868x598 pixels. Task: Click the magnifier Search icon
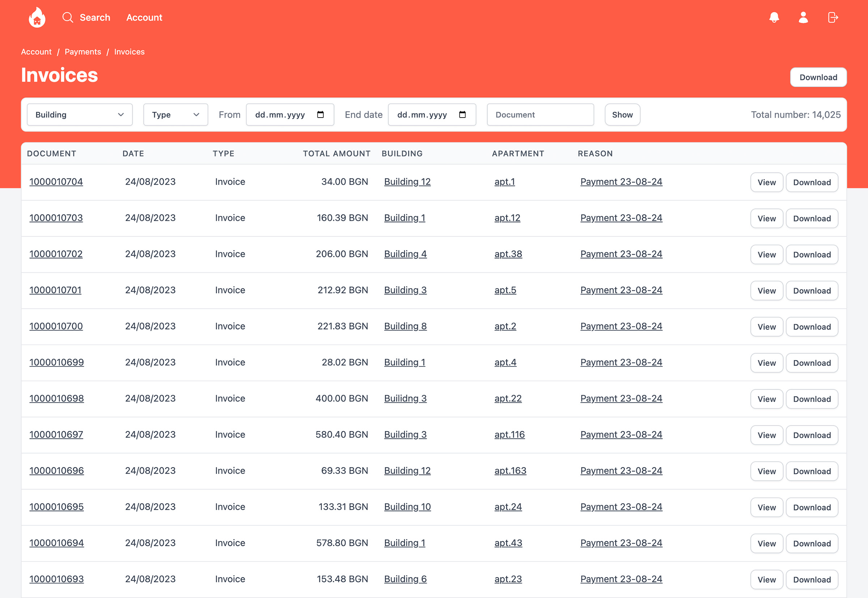click(67, 17)
